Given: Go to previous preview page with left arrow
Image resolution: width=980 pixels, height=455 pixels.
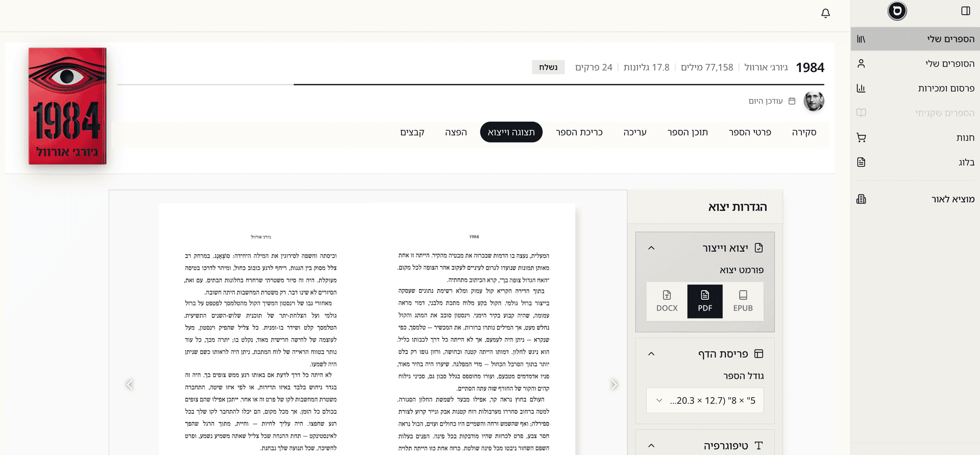Looking at the screenshot, I should click(130, 385).
